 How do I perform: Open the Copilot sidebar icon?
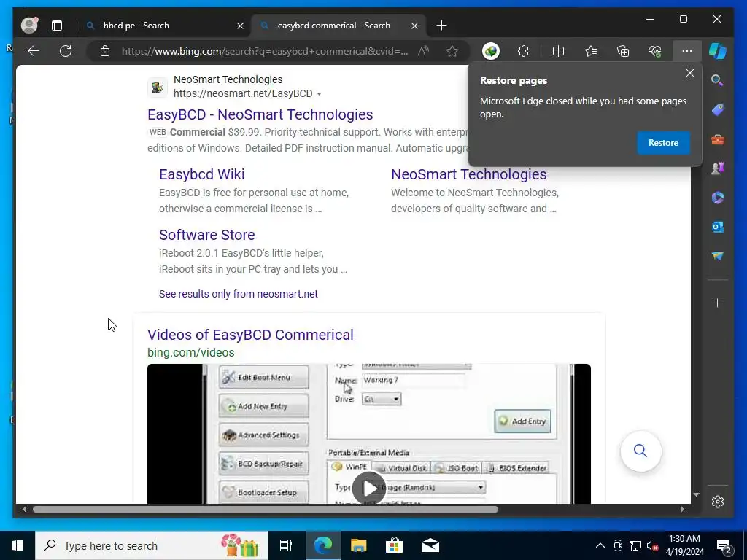718,51
